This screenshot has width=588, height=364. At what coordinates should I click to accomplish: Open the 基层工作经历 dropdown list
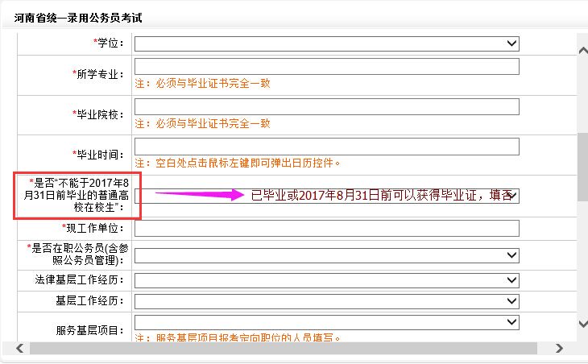pyautogui.click(x=326, y=301)
